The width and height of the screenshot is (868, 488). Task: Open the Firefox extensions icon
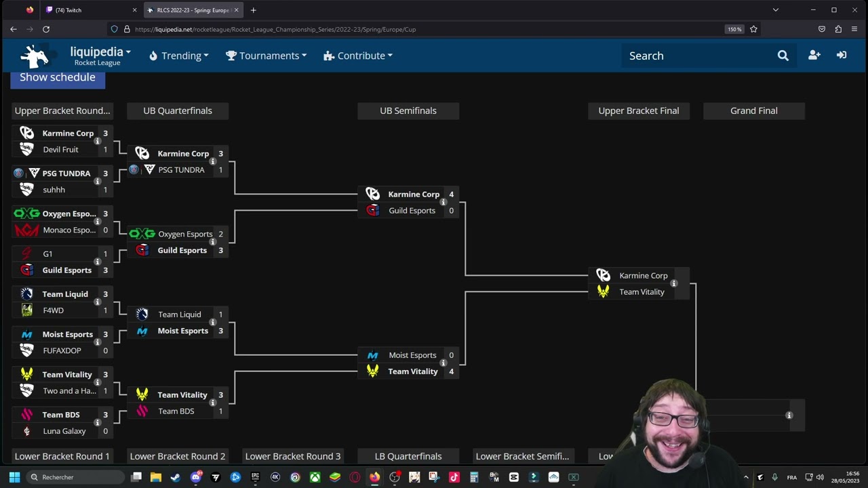838,29
